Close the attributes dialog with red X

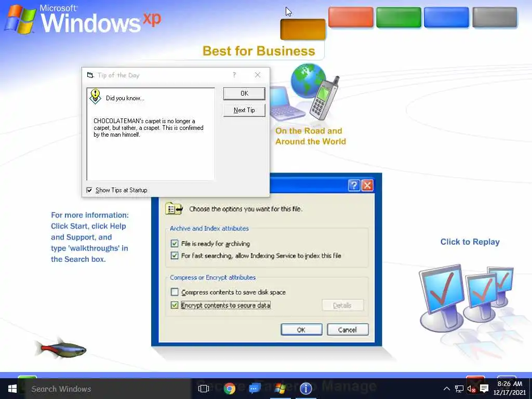coord(367,185)
